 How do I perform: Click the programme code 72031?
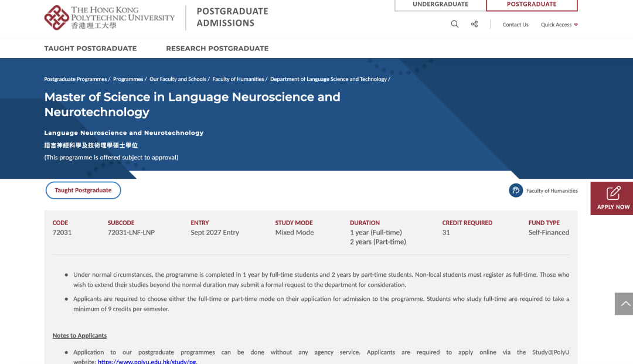pos(62,233)
